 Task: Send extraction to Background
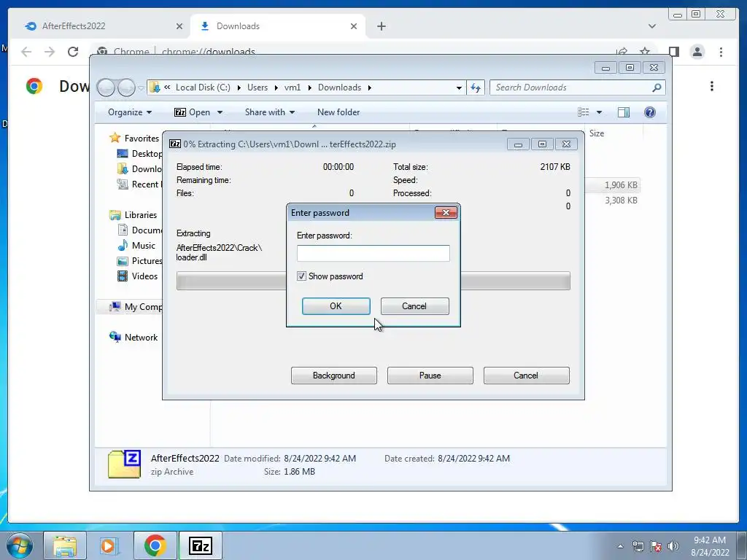[x=334, y=376]
